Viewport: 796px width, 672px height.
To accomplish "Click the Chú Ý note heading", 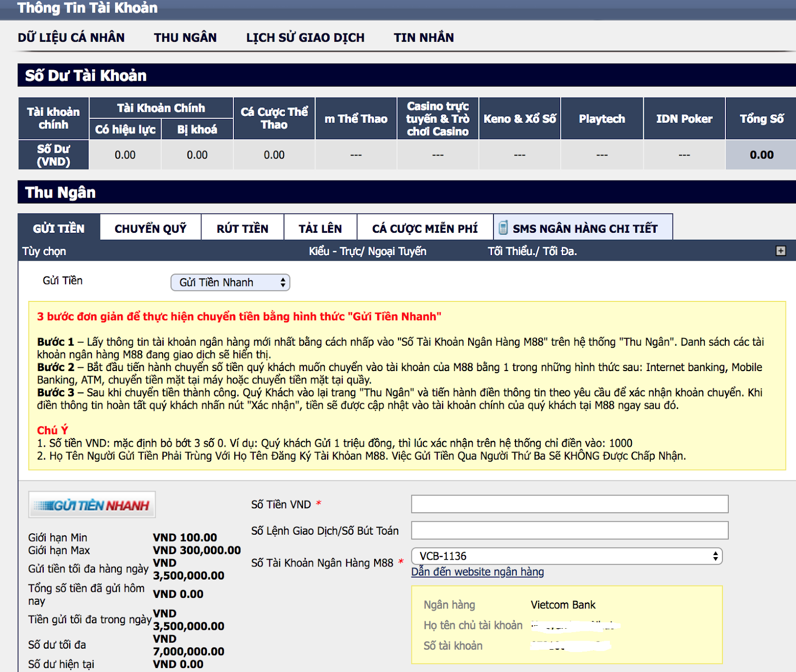I will (52, 430).
